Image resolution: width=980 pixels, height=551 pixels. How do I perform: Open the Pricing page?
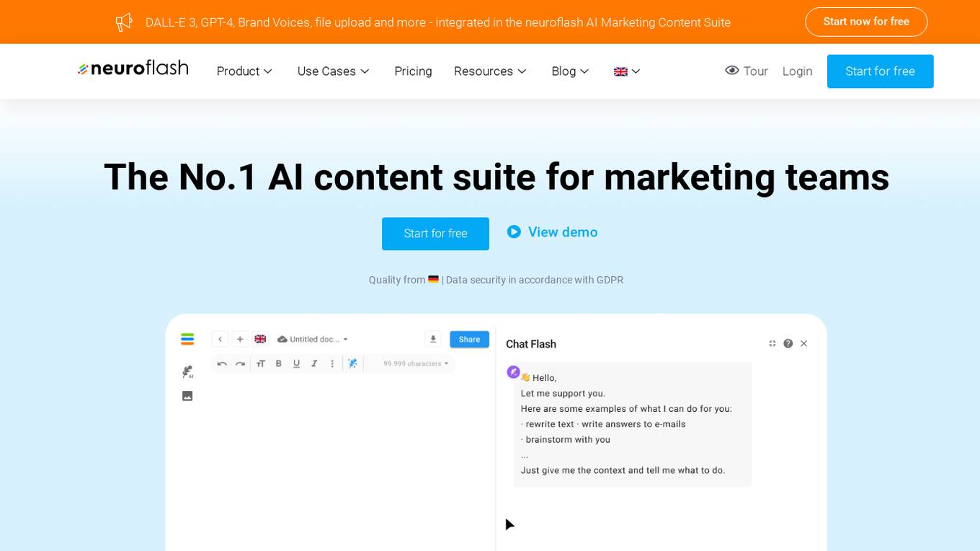(x=413, y=71)
